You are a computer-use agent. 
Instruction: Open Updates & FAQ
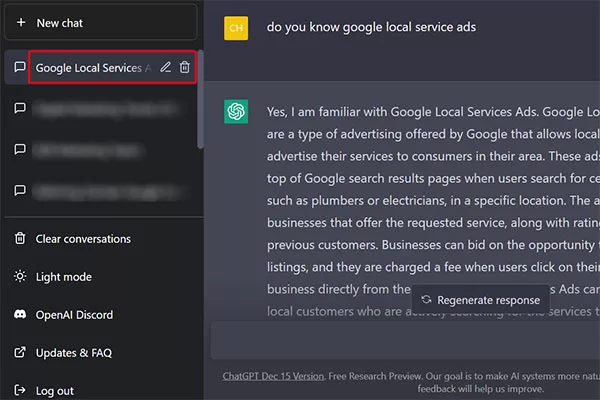point(73,353)
